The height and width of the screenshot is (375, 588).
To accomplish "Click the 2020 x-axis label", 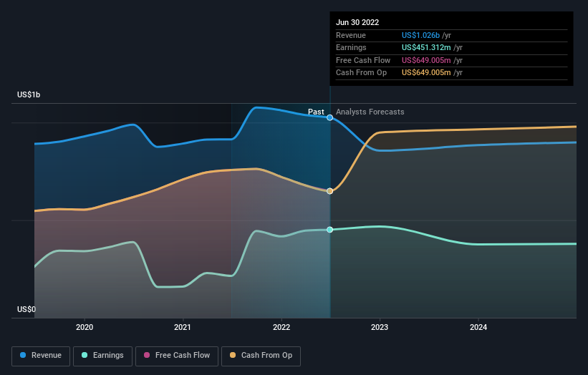I will click(85, 328).
